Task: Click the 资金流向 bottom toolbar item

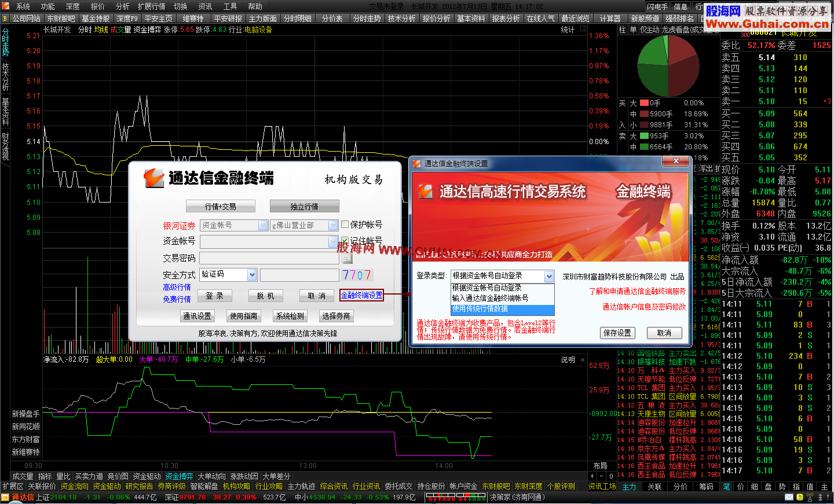Action: (74, 487)
